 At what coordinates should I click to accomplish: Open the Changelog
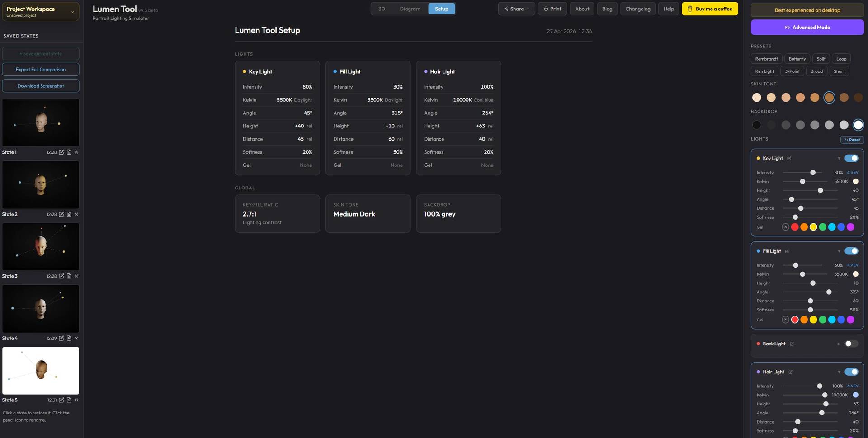637,9
